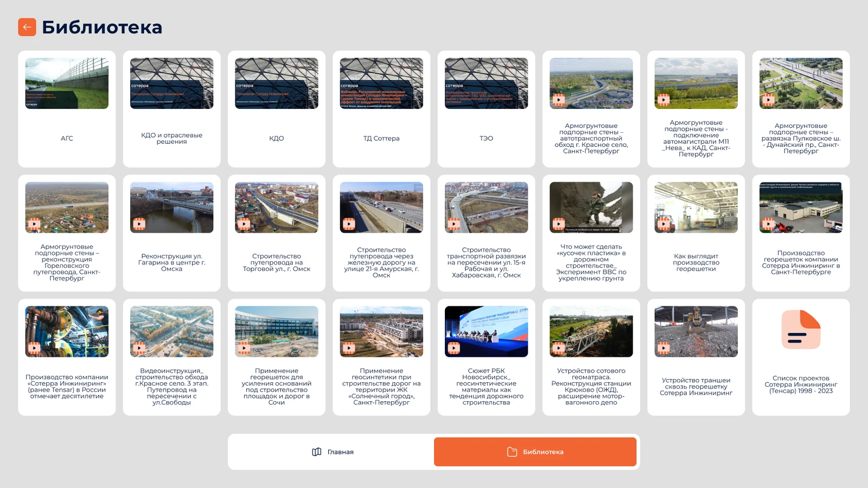The width and height of the screenshot is (868, 488).
Task: Click video icon on 21-я Амурская thumbnail
Action: (349, 224)
